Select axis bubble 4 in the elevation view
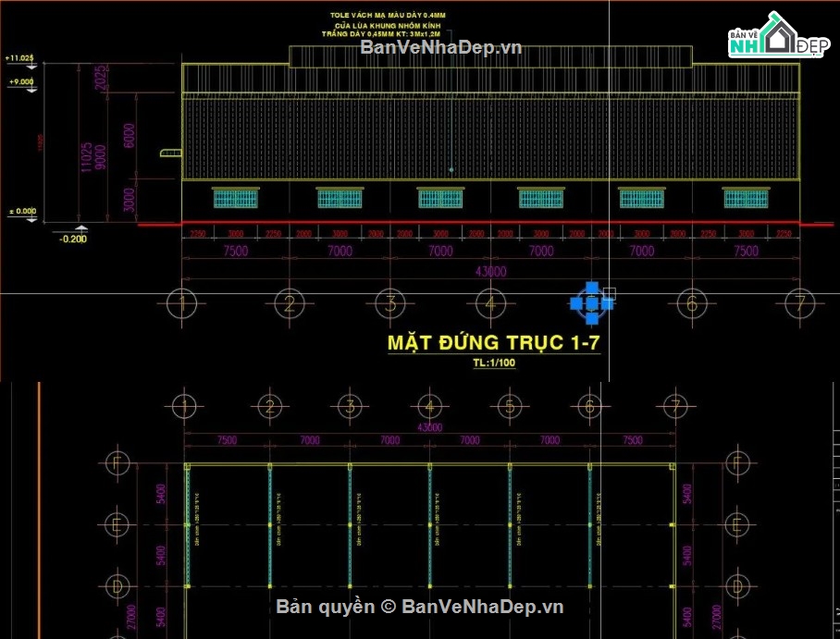The height and width of the screenshot is (639, 840). click(x=490, y=303)
